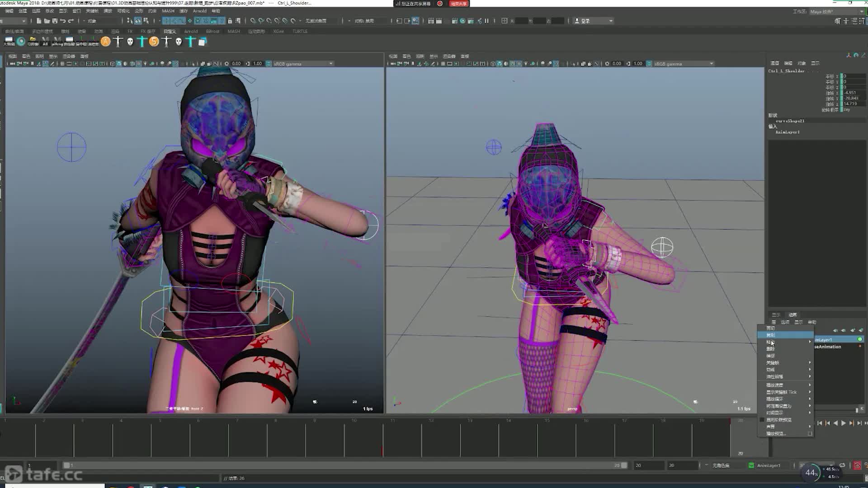Click the teal circle shelf icon
868x488 pixels.
21,42
